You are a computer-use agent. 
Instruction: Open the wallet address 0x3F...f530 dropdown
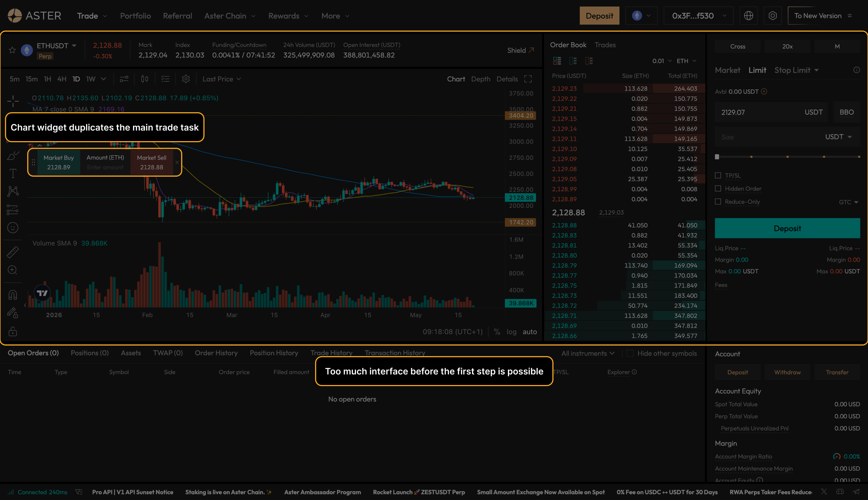[699, 16]
